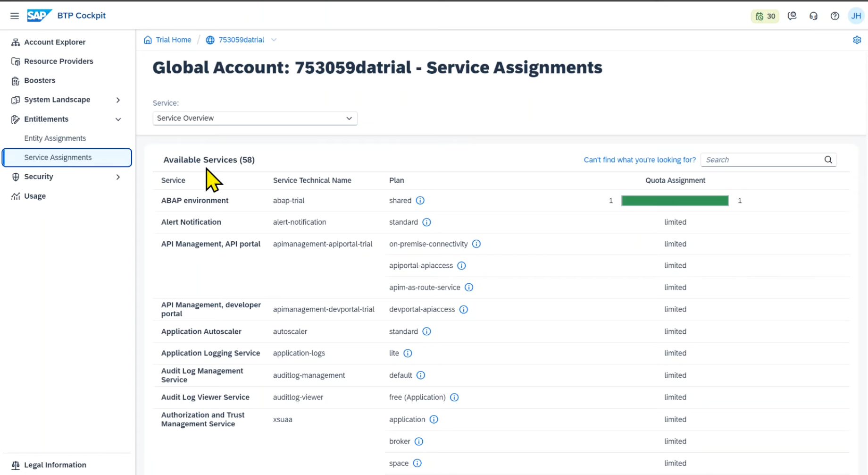Click the SAP logo
Screen dimensions: 868x475
39,16
